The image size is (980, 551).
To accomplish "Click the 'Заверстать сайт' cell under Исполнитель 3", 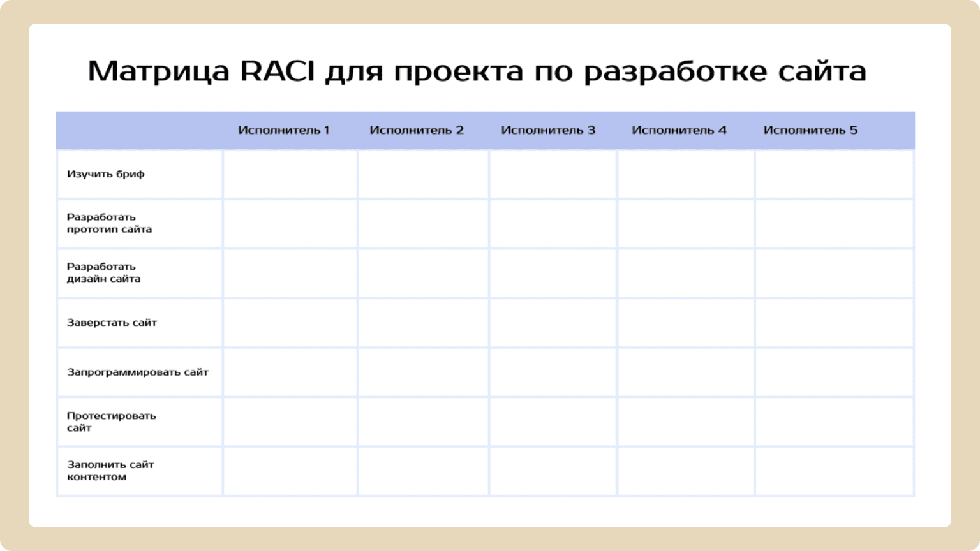I will pos(553,323).
